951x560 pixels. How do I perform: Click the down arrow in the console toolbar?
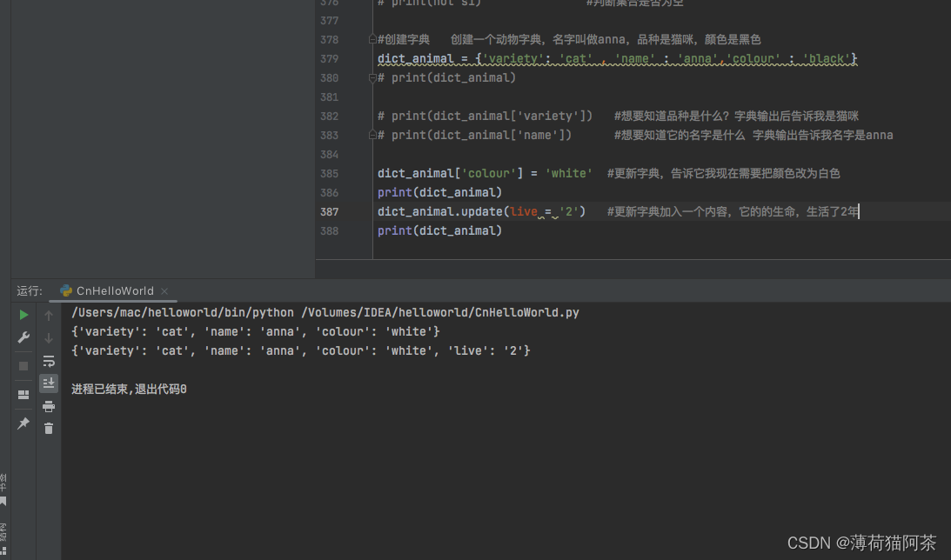[x=48, y=337]
